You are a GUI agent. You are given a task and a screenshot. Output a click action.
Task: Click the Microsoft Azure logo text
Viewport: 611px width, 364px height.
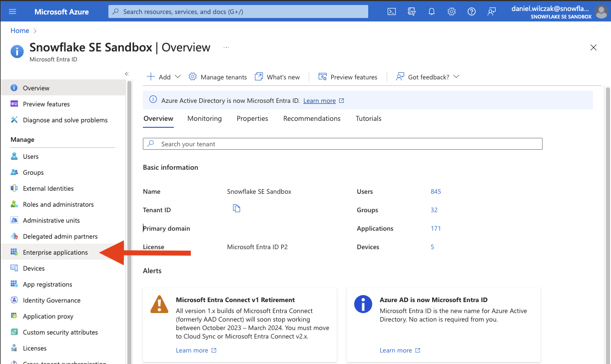click(61, 11)
